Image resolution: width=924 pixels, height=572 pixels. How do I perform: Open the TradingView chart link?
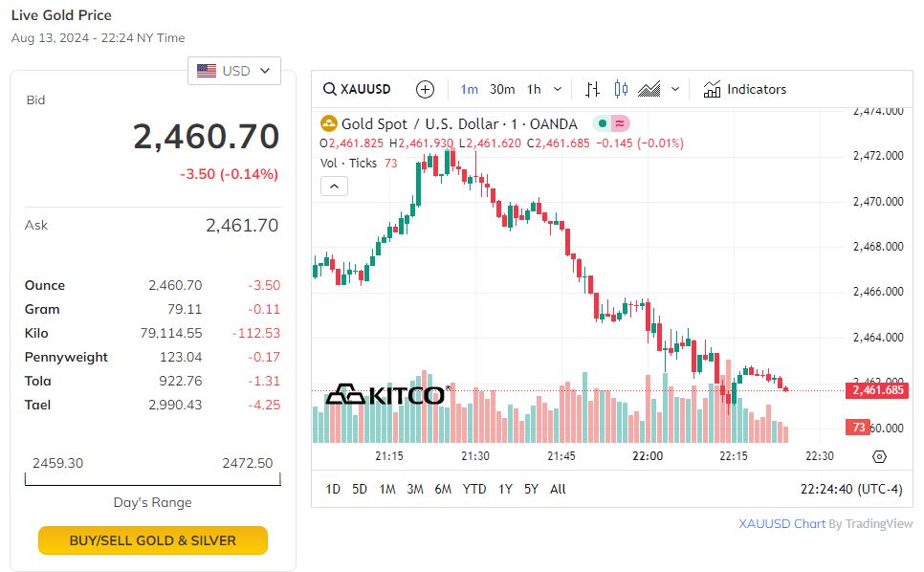click(825, 523)
